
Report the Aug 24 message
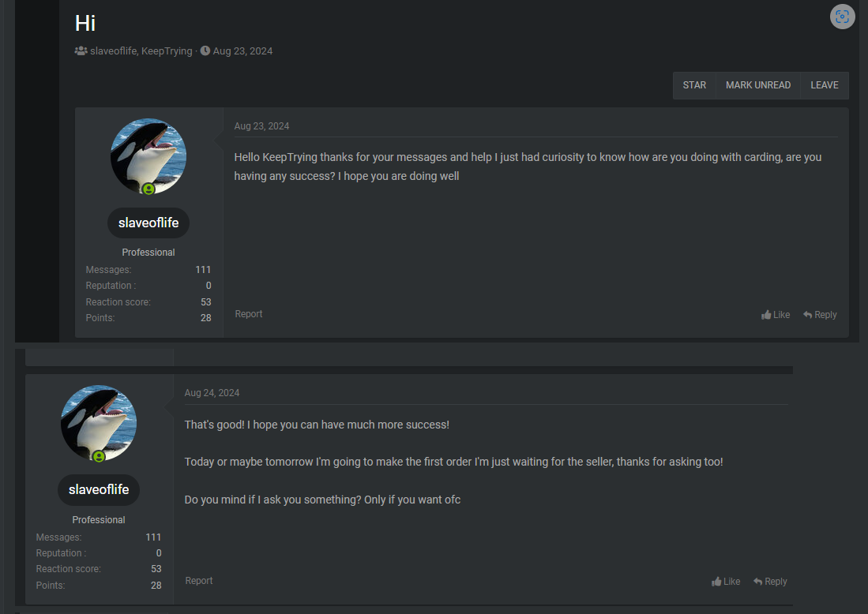click(x=199, y=581)
